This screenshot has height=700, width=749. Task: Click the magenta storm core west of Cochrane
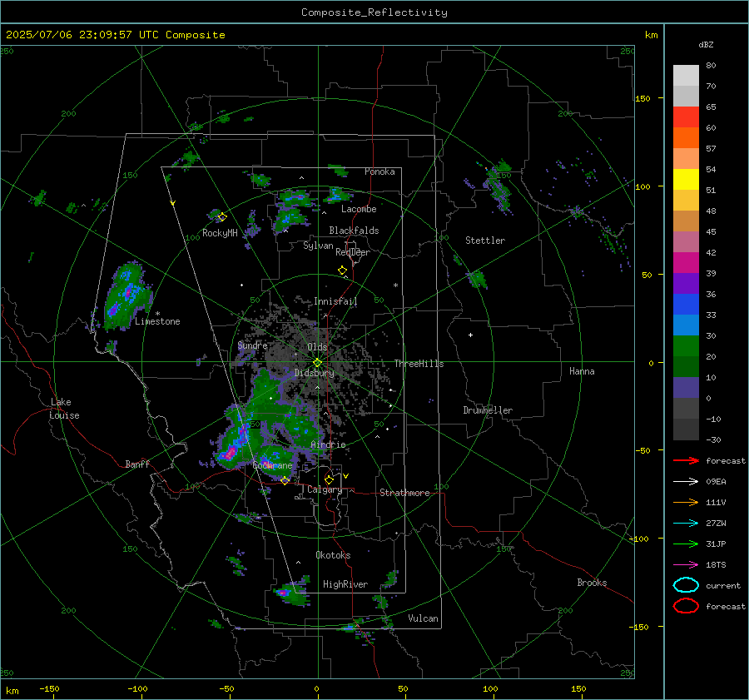point(231,452)
